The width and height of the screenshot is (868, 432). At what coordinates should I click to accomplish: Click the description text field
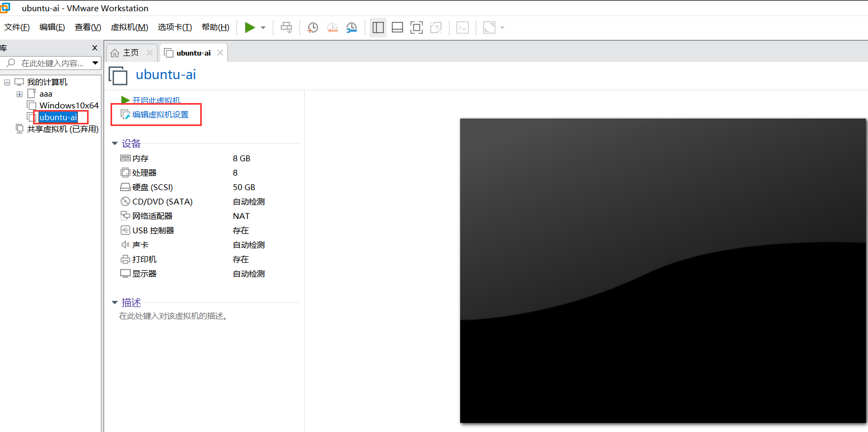173,316
